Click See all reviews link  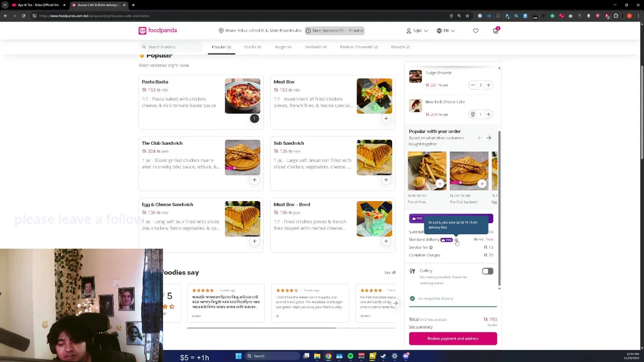point(390,273)
